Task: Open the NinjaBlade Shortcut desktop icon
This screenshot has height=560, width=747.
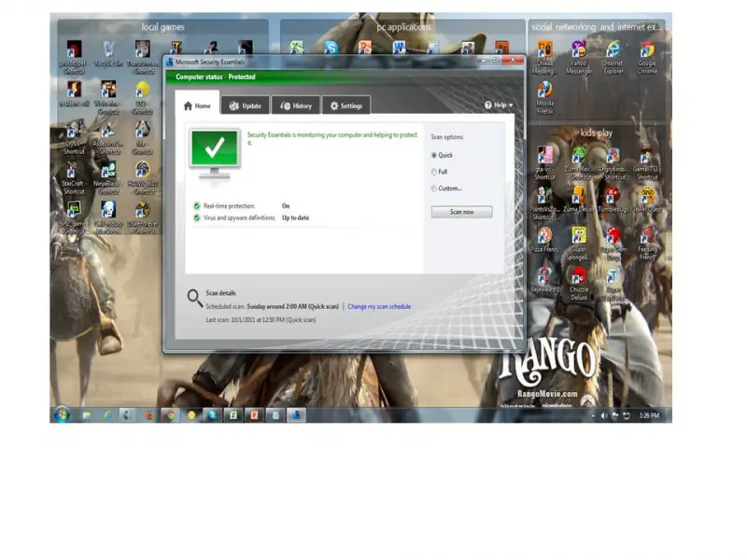Action: pyautogui.click(x=108, y=178)
